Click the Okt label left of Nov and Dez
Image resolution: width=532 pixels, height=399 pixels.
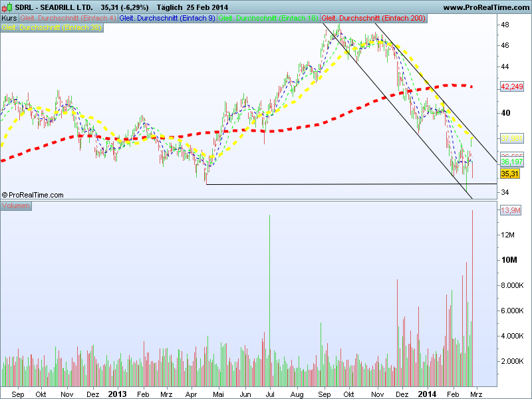point(41,394)
